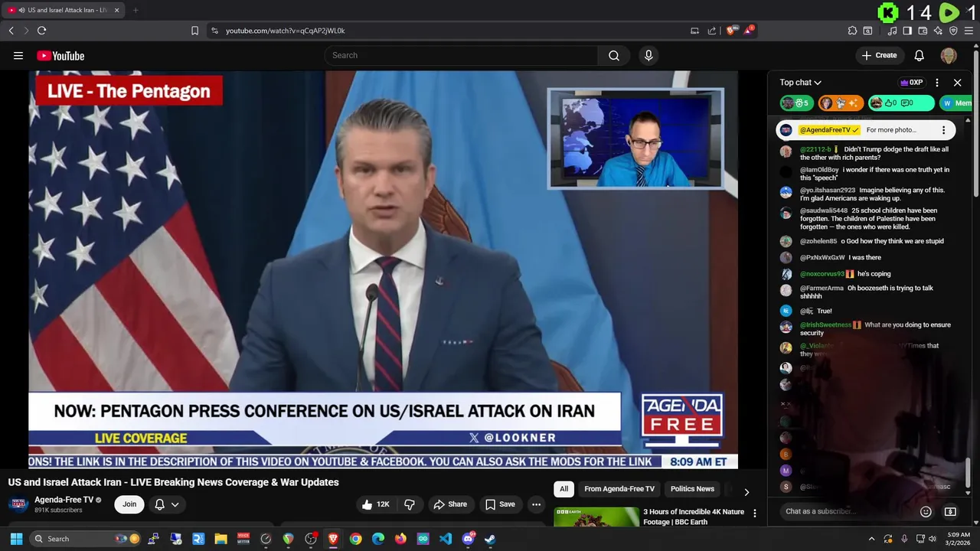Switch to US and Israel browser tab
The width and height of the screenshot is (980, 551).
pyautogui.click(x=63, y=10)
